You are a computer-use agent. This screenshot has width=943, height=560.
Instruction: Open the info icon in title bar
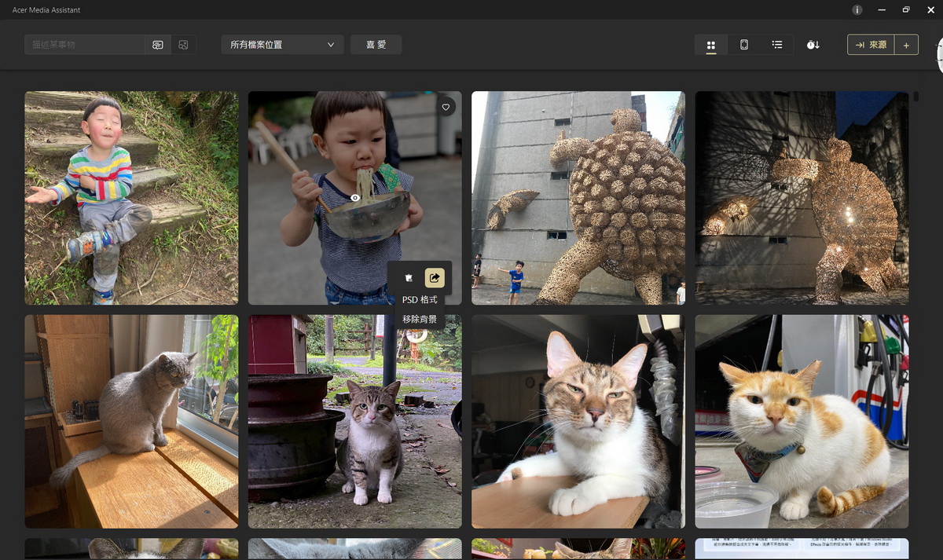[x=857, y=10]
